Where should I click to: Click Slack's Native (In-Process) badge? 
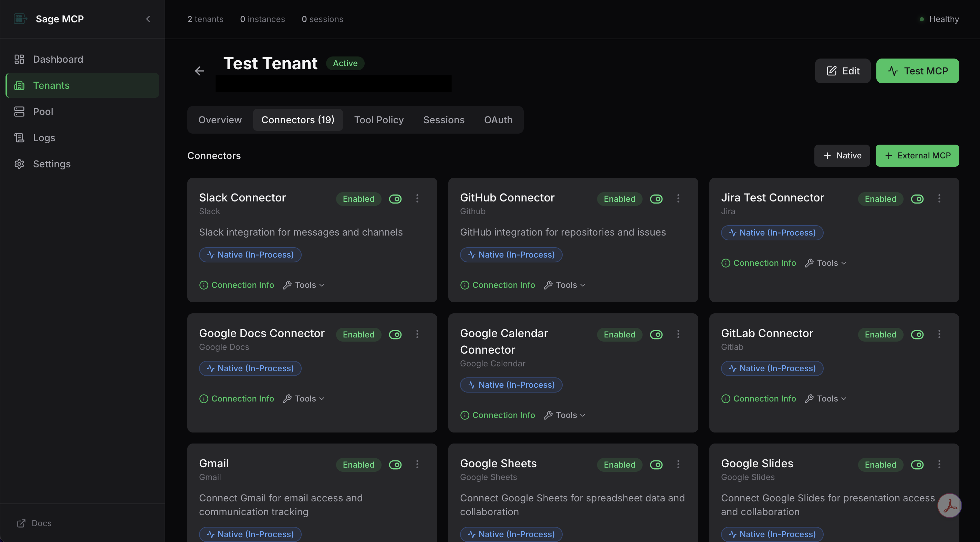pyautogui.click(x=250, y=255)
